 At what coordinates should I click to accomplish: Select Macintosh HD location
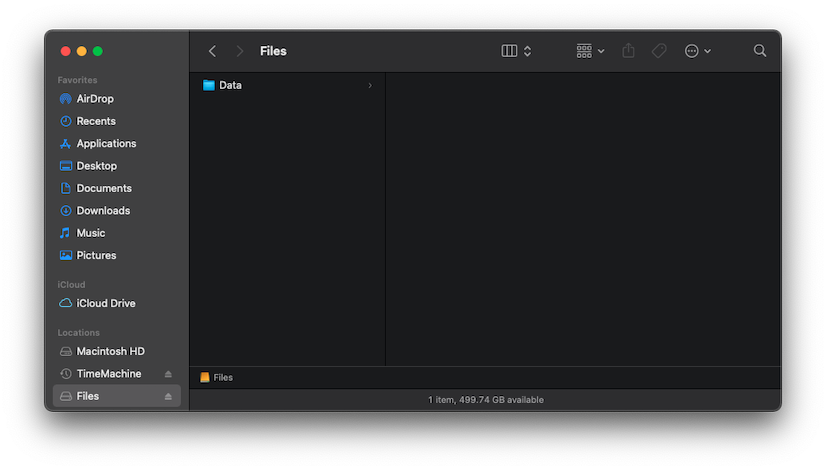click(x=110, y=351)
